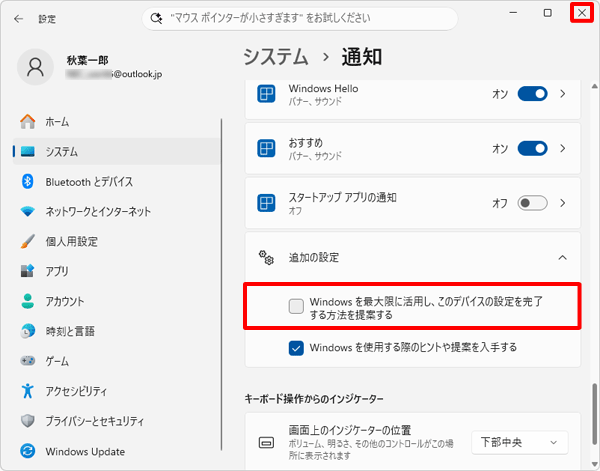Select システム in the sidebar
This screenshot has height=471, width=600.
(117, 152)
